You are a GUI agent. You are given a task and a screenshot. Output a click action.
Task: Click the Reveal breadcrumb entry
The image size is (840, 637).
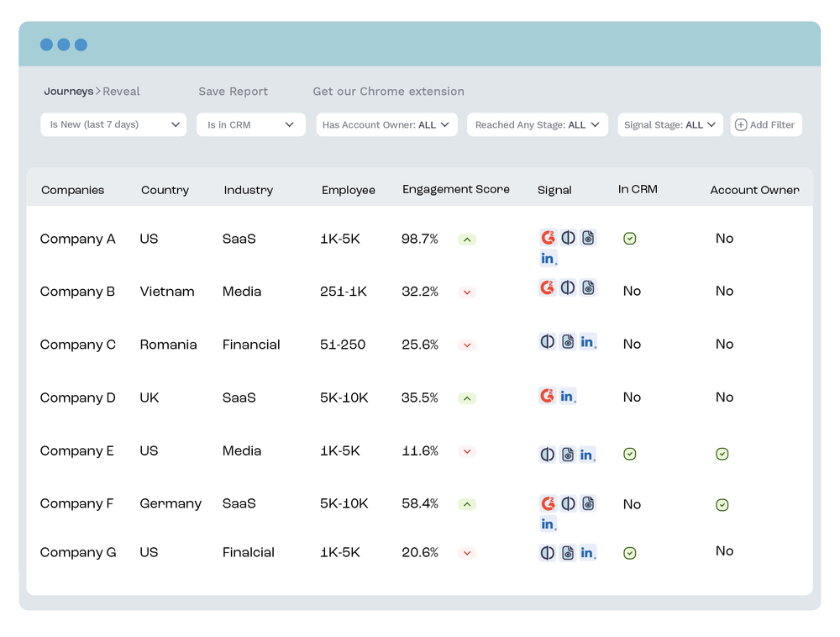pyautogui.click(x=123, y=91)
